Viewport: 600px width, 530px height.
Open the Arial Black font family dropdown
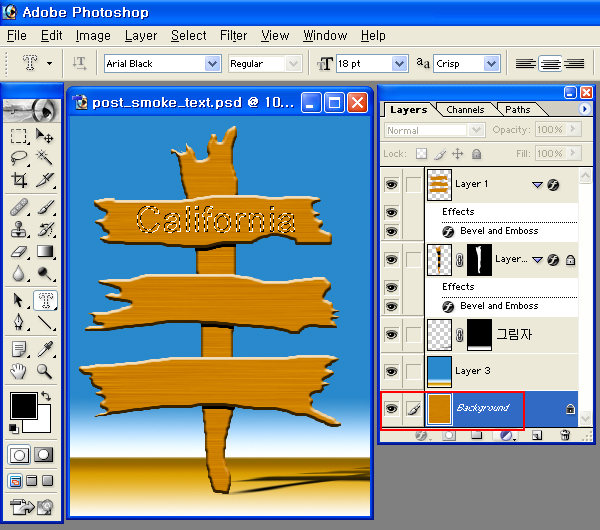[212, 64]
